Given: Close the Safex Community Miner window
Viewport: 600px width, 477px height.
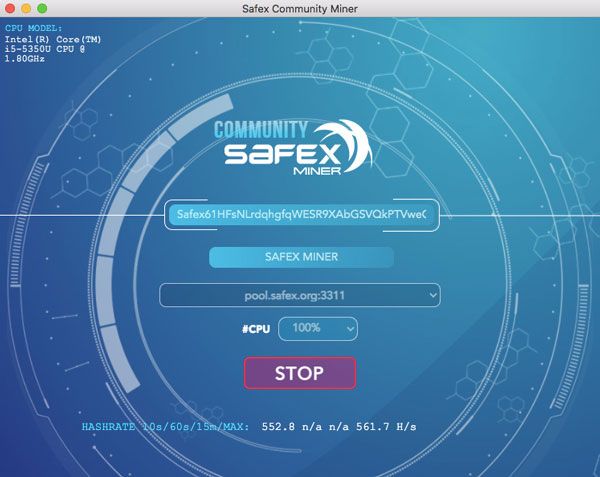Looking at the screenshot, I should 10,8.
